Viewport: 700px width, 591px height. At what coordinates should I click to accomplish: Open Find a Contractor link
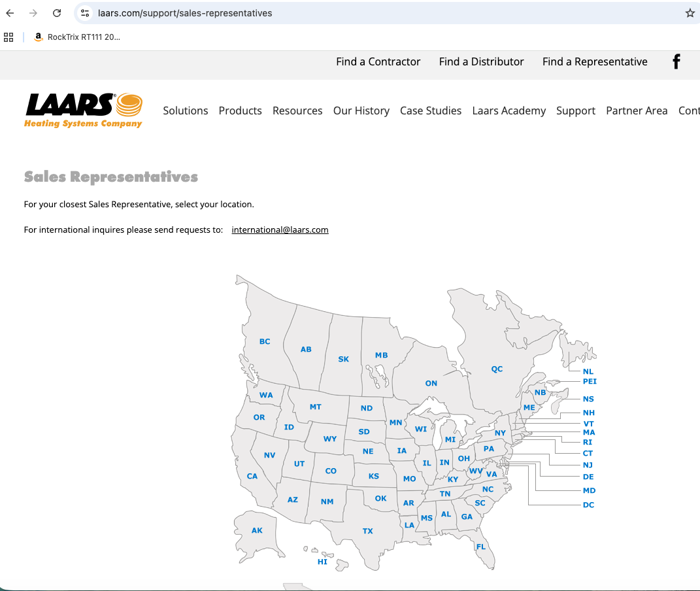pyautogui.click(x=378, y=61)
